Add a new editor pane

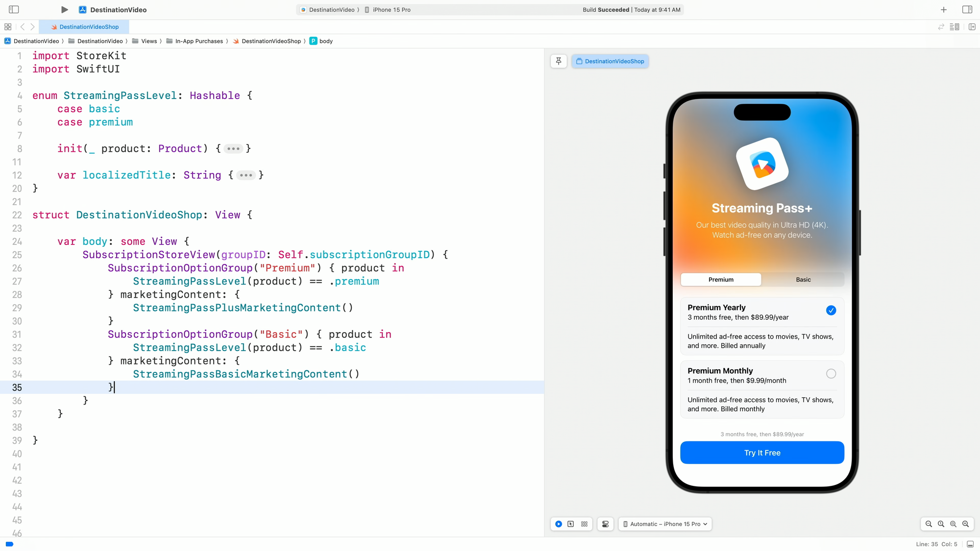[x=972, y=27]
